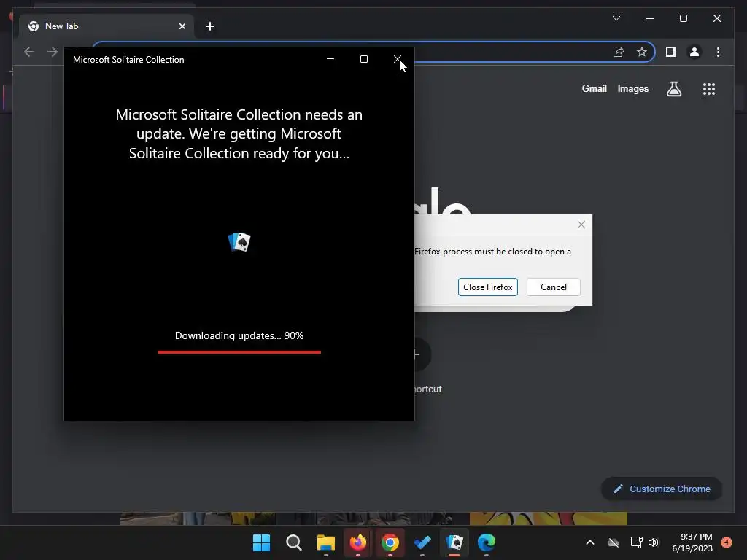Open Chrome's three-dot menu
The width and height of the screenshot is (747, 560).
click(718, 52)
